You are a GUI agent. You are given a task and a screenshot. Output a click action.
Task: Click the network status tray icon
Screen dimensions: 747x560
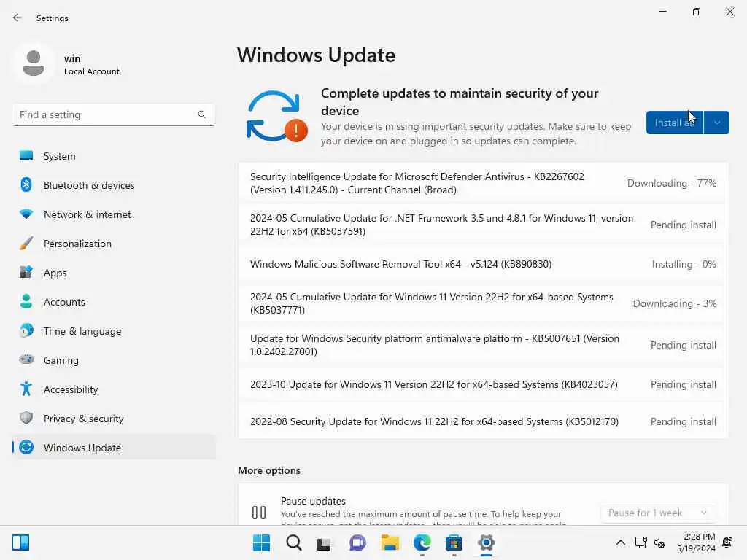click(x=640, y=542)
